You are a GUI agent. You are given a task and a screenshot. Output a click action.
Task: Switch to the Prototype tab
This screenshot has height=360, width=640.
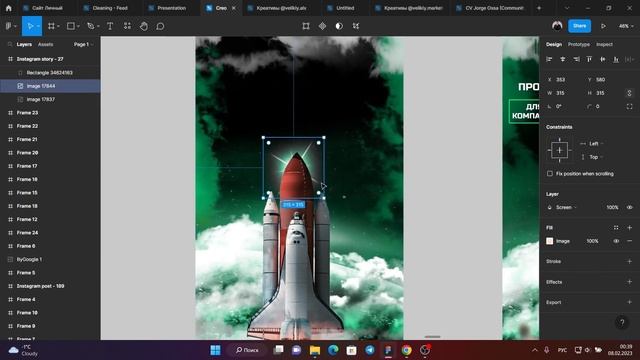click(579, 44)
